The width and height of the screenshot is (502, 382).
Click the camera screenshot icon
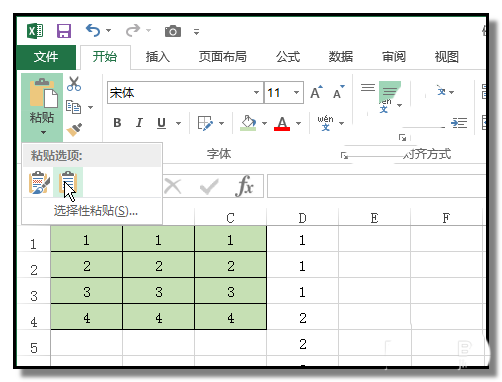(173, 31)
